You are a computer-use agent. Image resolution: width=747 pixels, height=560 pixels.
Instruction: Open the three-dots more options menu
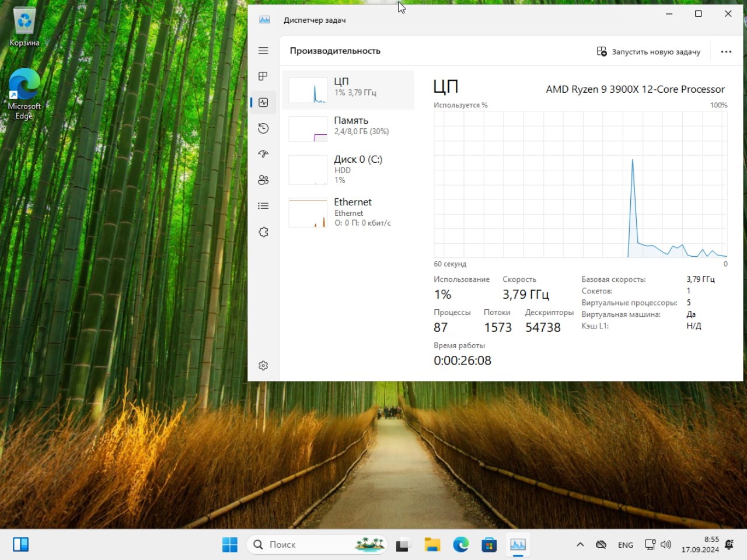pos(726,51)
